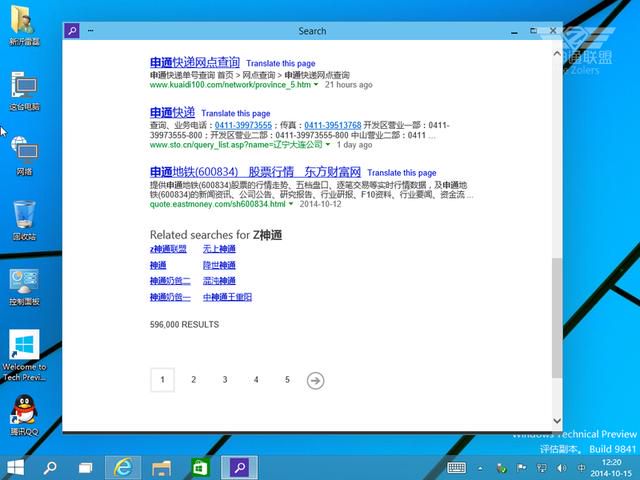Open related search 神通
This screenshot has height=480, width=640.
pos(158,265)
